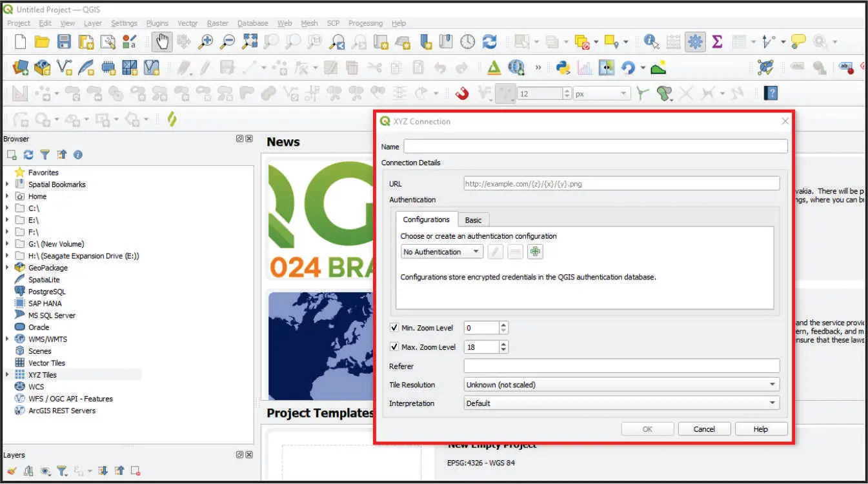The image size is (868, 484).
Task: Click the Open Data Source Manager icon
Action: [20, 67]
